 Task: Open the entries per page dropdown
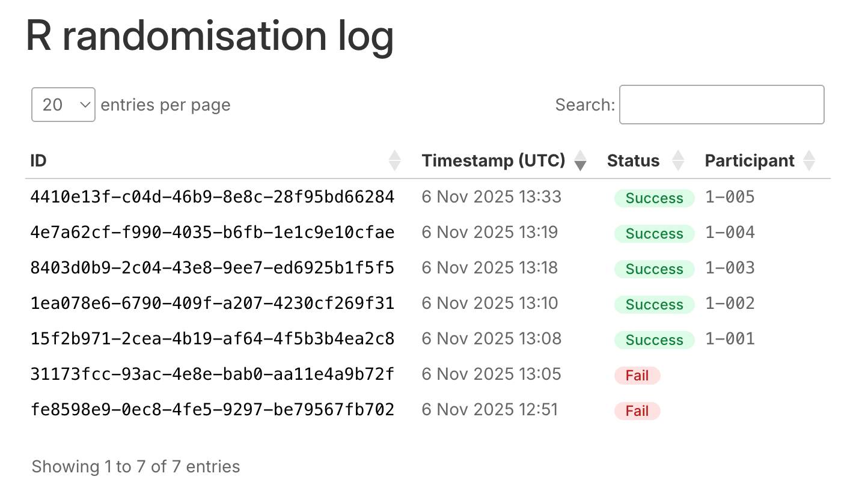point(63,105)
